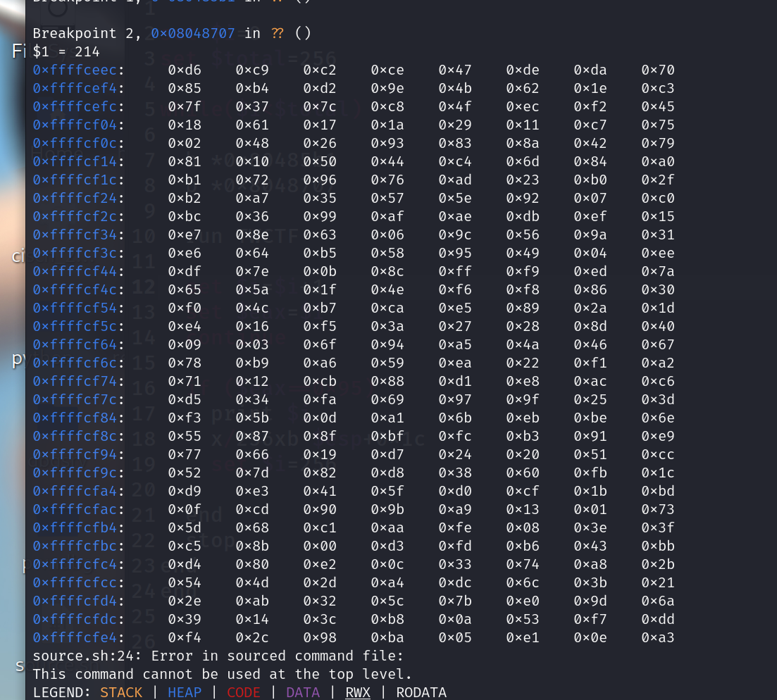Select address 0xffffceec in the memory dump
777x700 pixels.
pos(74,69)
